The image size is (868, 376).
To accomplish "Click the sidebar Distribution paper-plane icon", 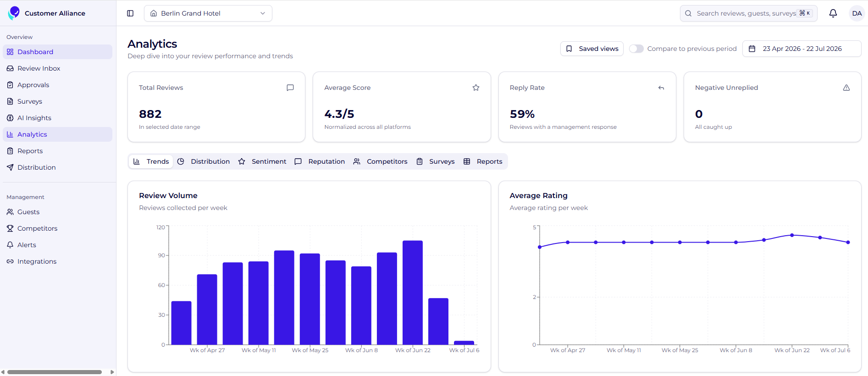I will [10, 167].
